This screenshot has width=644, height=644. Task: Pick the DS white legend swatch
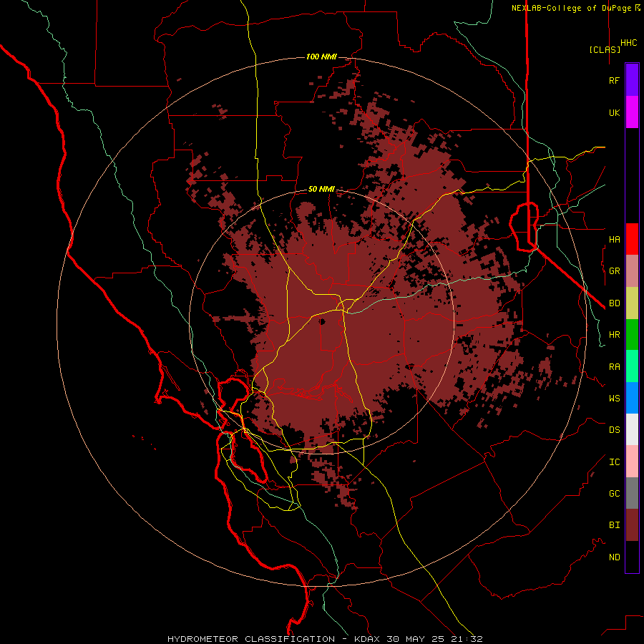tap(632, 429)
